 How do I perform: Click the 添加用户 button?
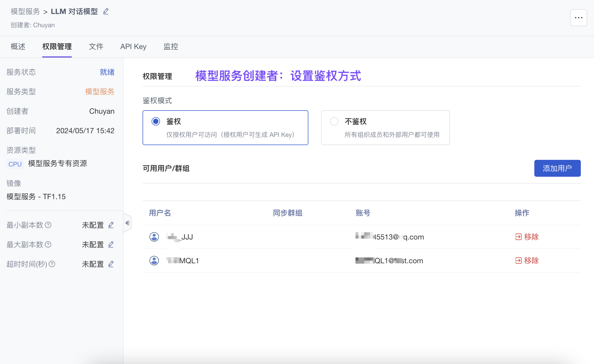pyautogui.click(x=557, y=168)
